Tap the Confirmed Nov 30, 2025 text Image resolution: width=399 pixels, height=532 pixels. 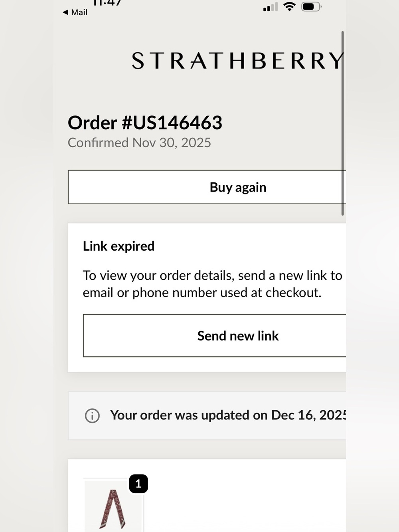tap(139, 142)
